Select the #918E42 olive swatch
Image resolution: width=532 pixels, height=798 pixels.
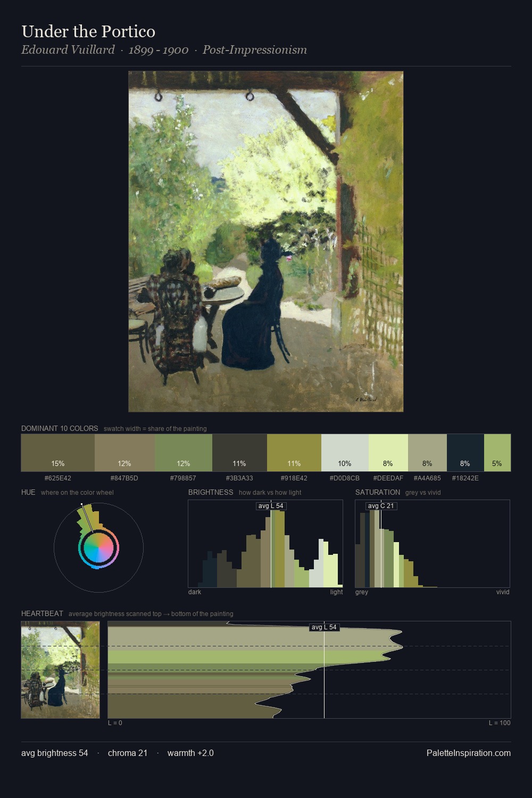294,453
